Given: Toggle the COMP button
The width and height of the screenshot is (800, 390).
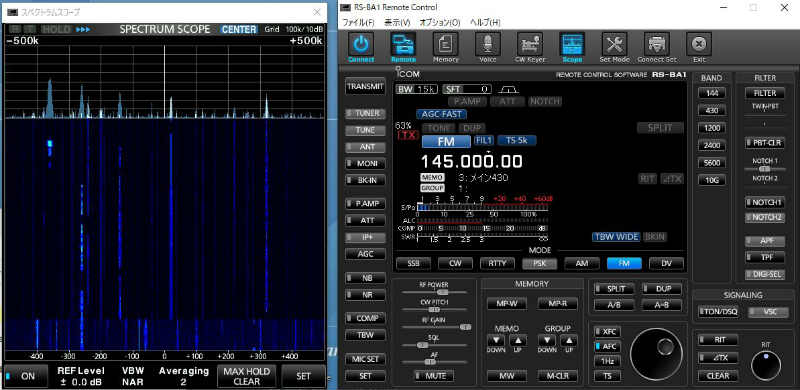Looking at the screenshot, I should tap(365, 318).
